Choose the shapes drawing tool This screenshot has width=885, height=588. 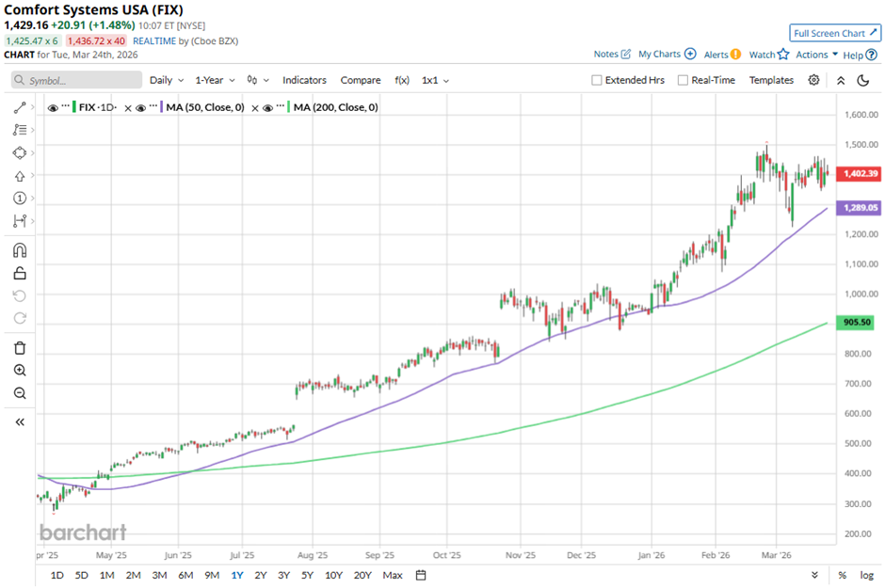(20, 152)
